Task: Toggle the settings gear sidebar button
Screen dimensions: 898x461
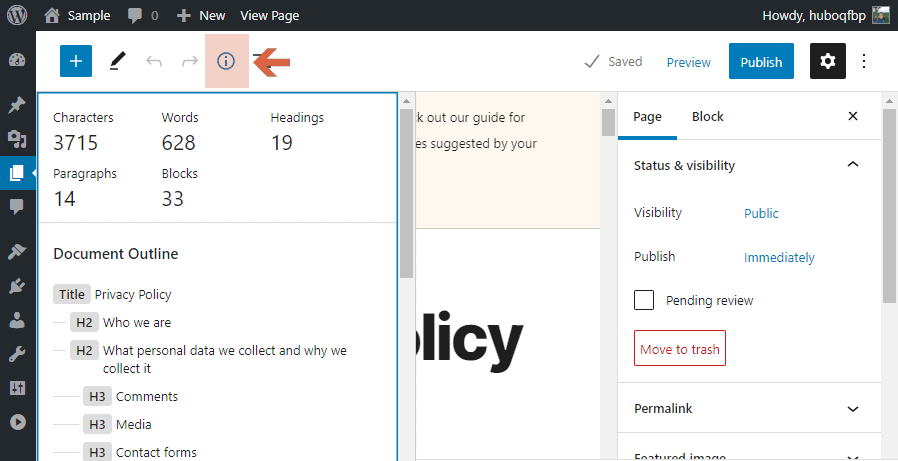Action: [827, 61]
